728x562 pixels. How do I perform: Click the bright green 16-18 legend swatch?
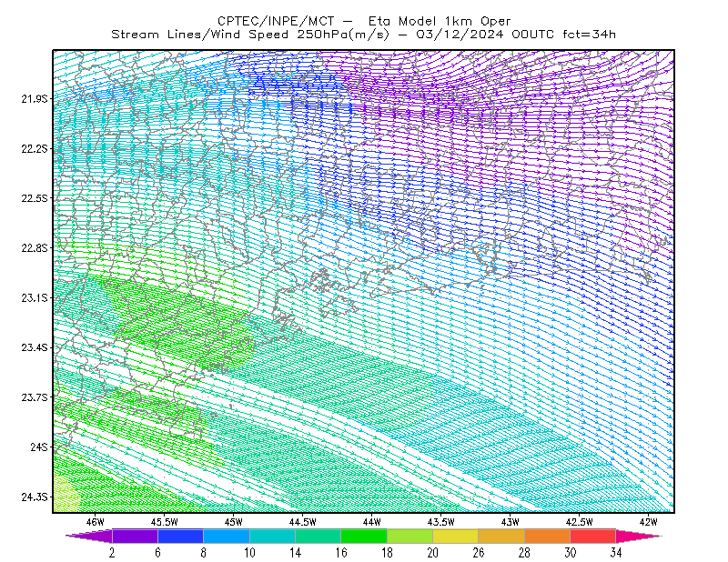coord(364,536)
